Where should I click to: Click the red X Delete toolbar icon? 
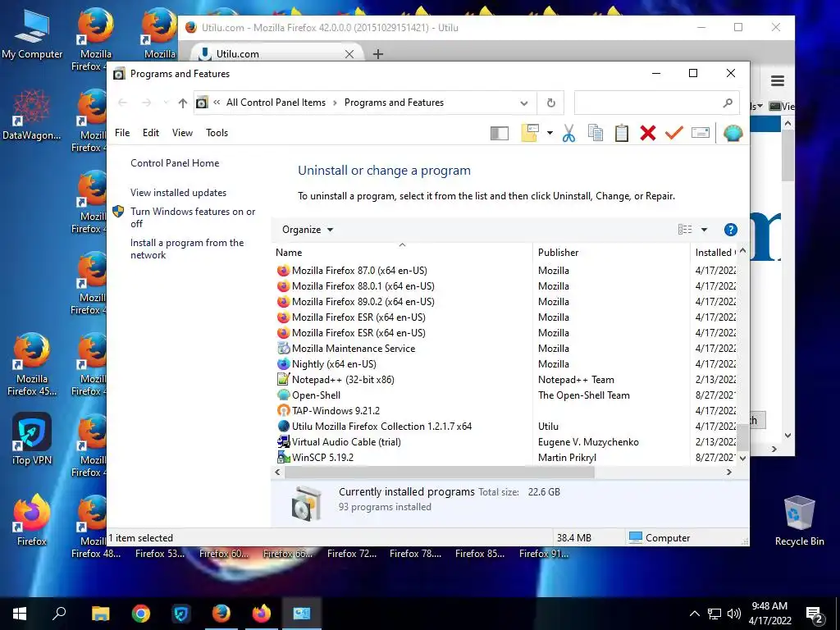(x=648, y=133)
